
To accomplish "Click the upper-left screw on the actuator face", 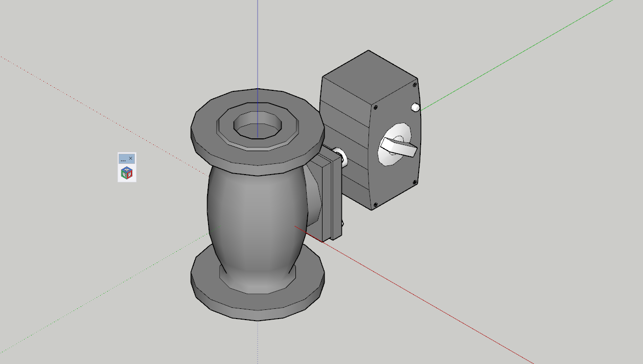I will pyautogui.click(x=377, y=107).
